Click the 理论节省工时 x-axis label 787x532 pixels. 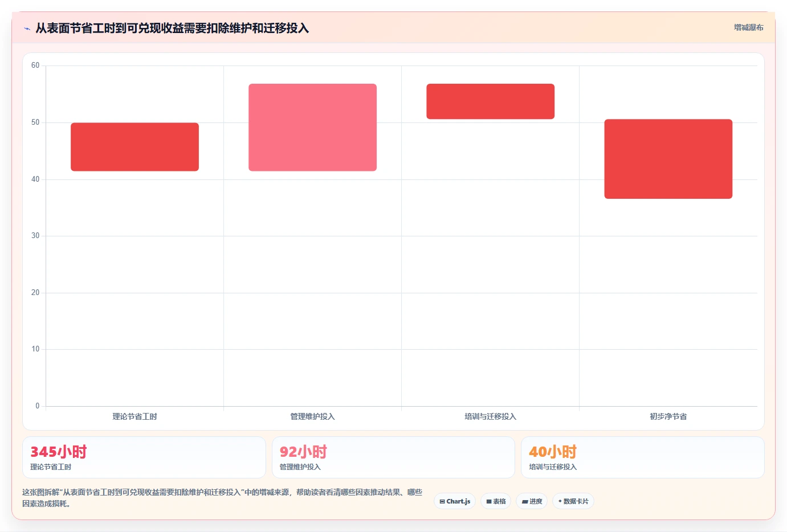(134, 416)
